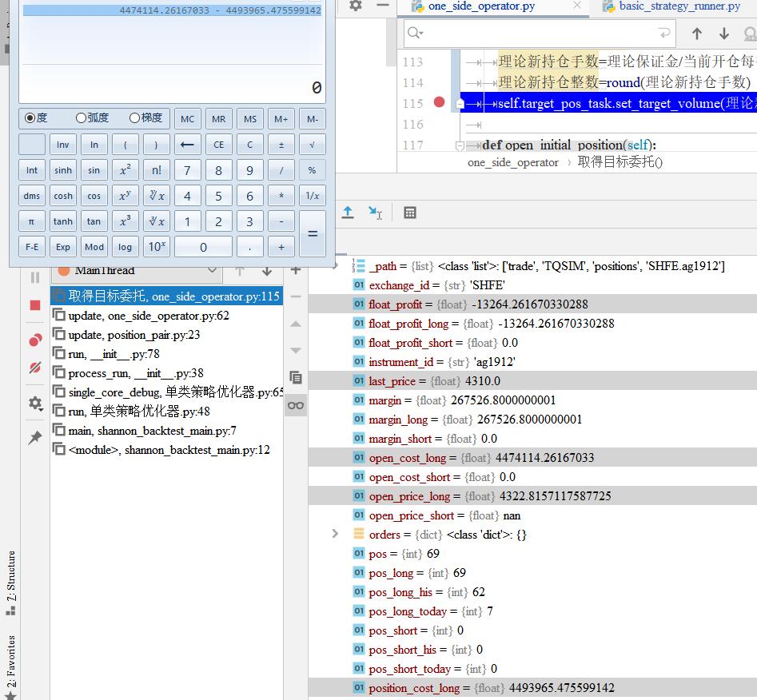Add a new watch plus icon

pyautogui.click(x=296, y=270)
